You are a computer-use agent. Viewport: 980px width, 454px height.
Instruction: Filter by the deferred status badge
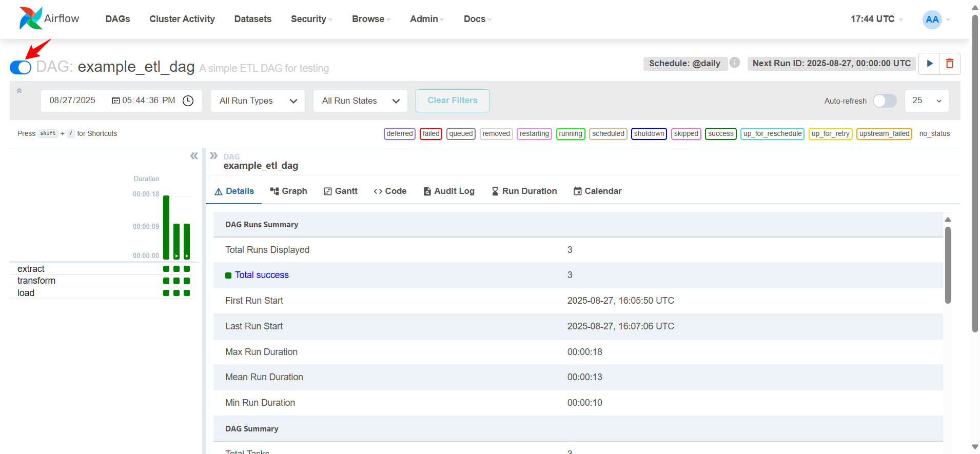click(x=400, y=133)
